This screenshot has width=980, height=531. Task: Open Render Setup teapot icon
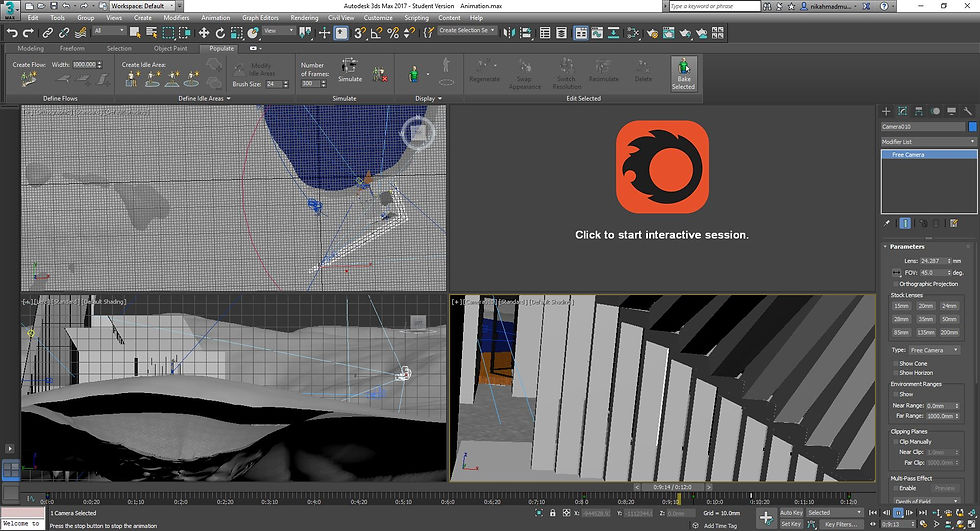(652, 33)
